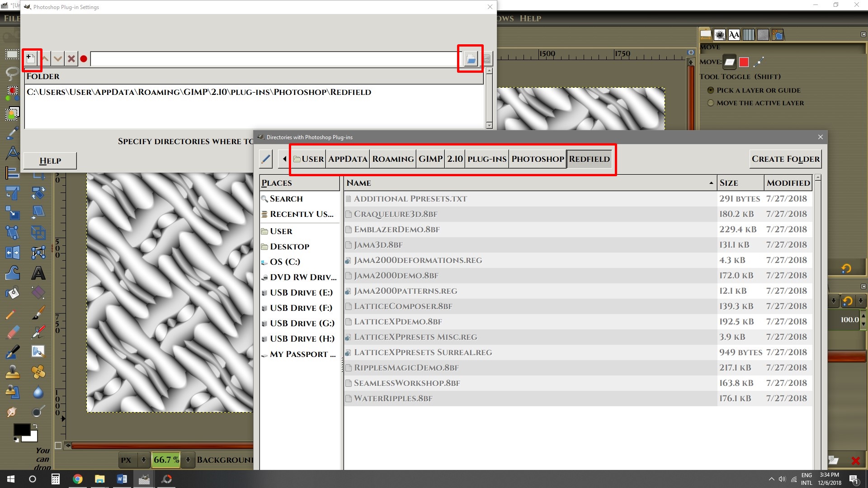
Task: Pick the Bucket Fill tool
Action: tap(12, 293)
